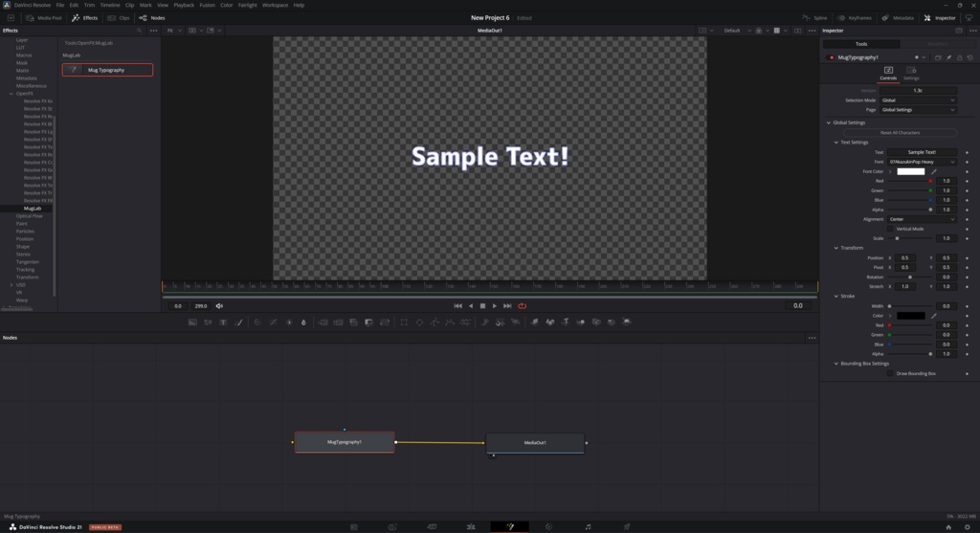Screen dimensions: 980x533
Task: Open the Alignment dropdown set to Center
Action: pyautogui.click(x=922, y=219)
